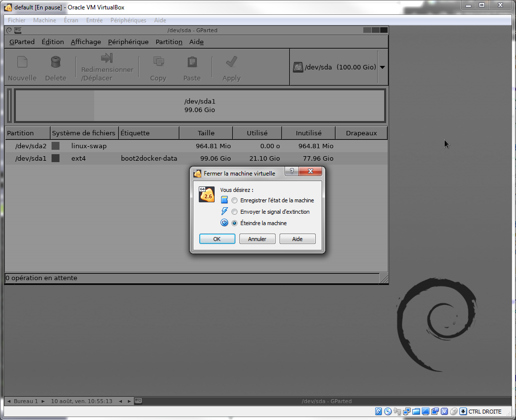Viewport: 516px width, 420px height.
Task: Open the /dev/sda device dropdown
Action: coord(382,67)
